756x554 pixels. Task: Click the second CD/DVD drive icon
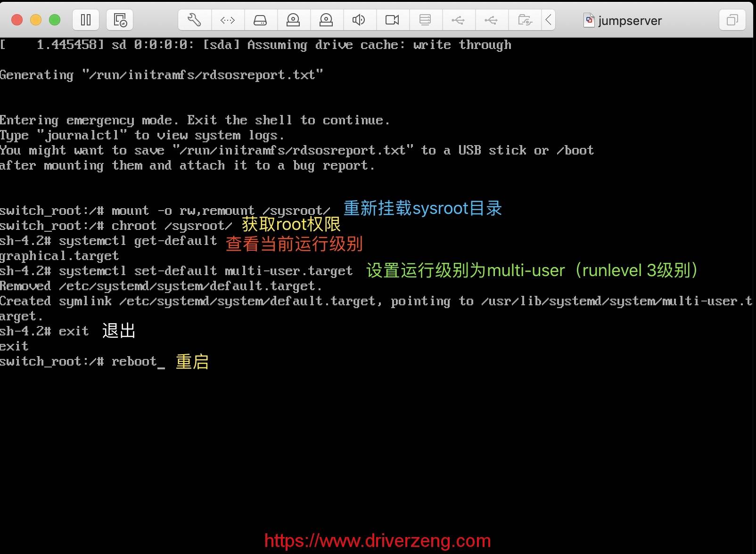pyautogui.click(x=326, y=20)
